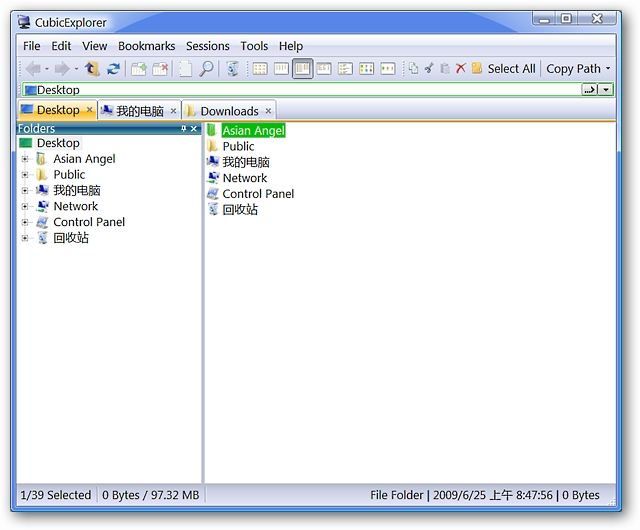Viewport: 640px width, 530px height.
Task: Expand 我的电脑 in folder tree
Action: coord(25,191)
